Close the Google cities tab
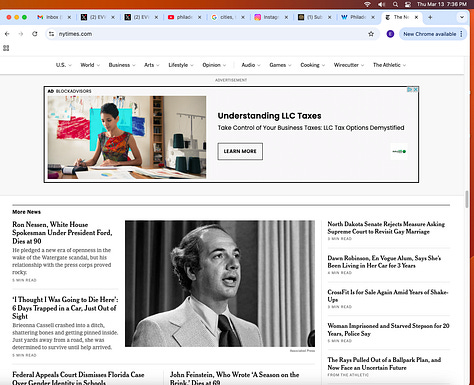The image size is (474, 385). click(x=243, y=17)
